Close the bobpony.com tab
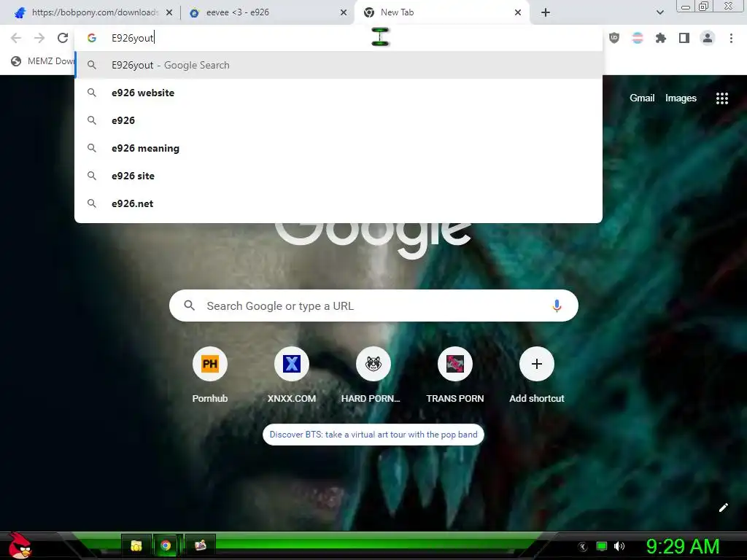 [x=169, y=12]
